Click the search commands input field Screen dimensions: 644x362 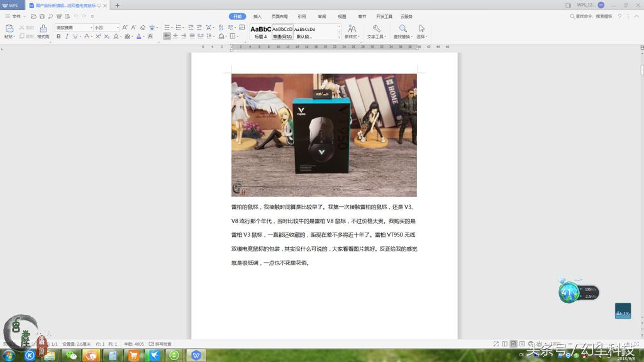pyautogui.click(x=591, y=16)
